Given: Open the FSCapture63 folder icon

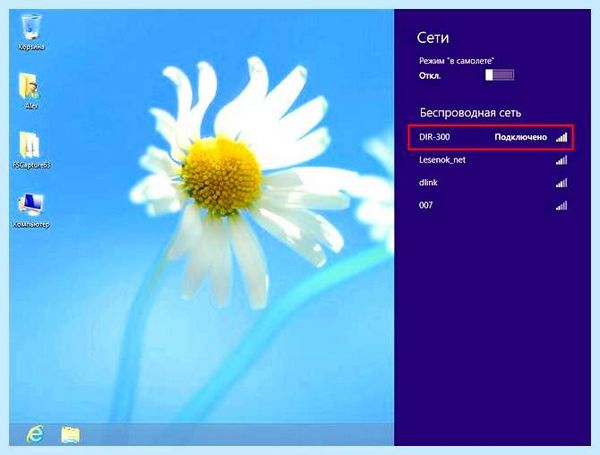Looking at the screenshot, I should pyautogui.click(x=31, y=150).
